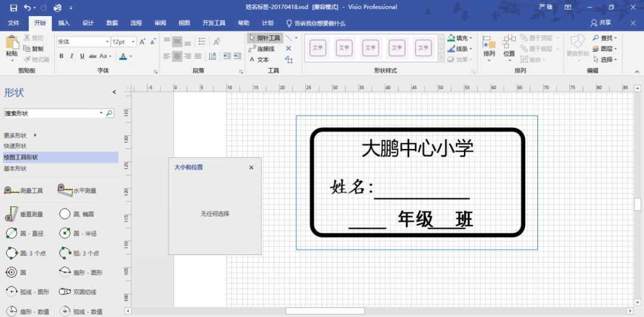Open the 插入 ribbon tab
Image resolution: width=644 pixels, height=317 pixels.
(x=64, y=23)
